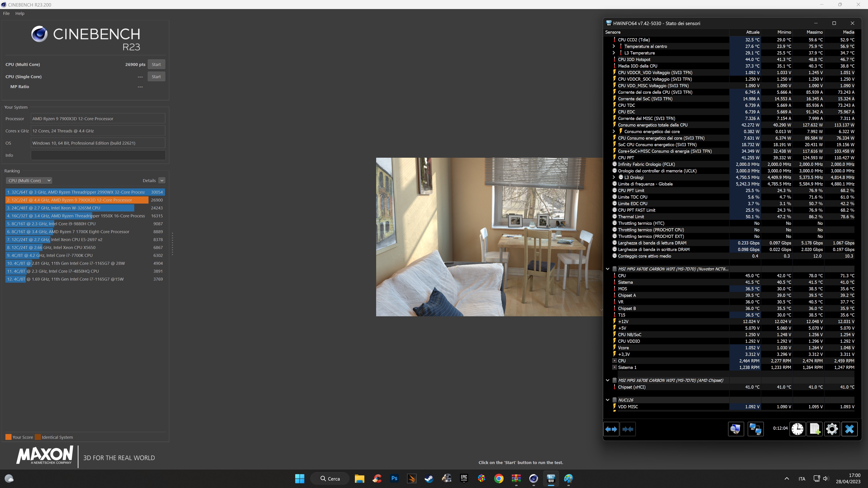Viewport: 868px width, 488px height.
Task: Click HWiNFO collapse columns arrows icon
Action: [628, 429]
